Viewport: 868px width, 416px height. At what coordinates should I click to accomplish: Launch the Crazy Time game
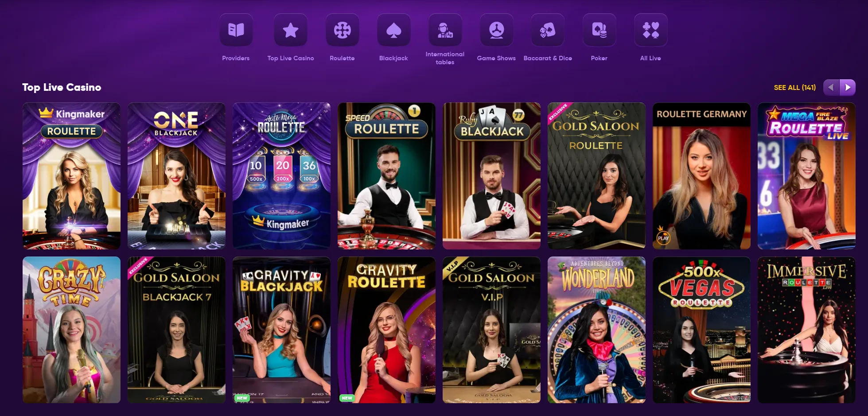pos(71,330)
